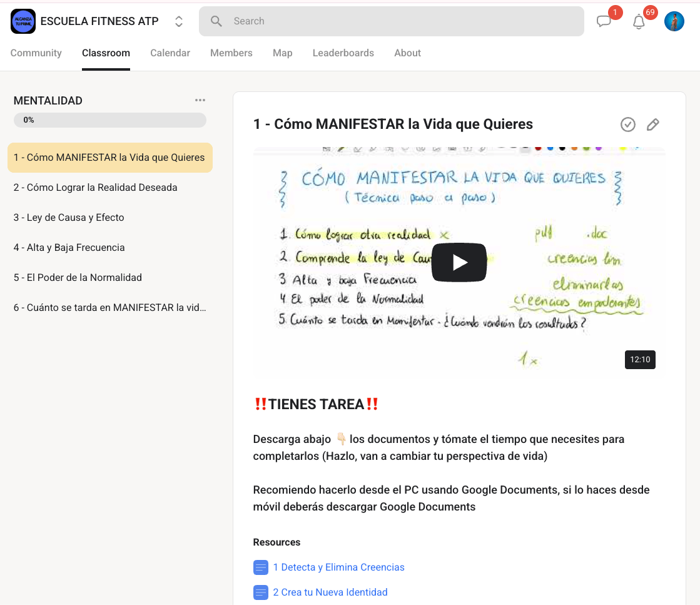Click the 12:10 video duration badge

pyautogui.click(x=640, y=359)
